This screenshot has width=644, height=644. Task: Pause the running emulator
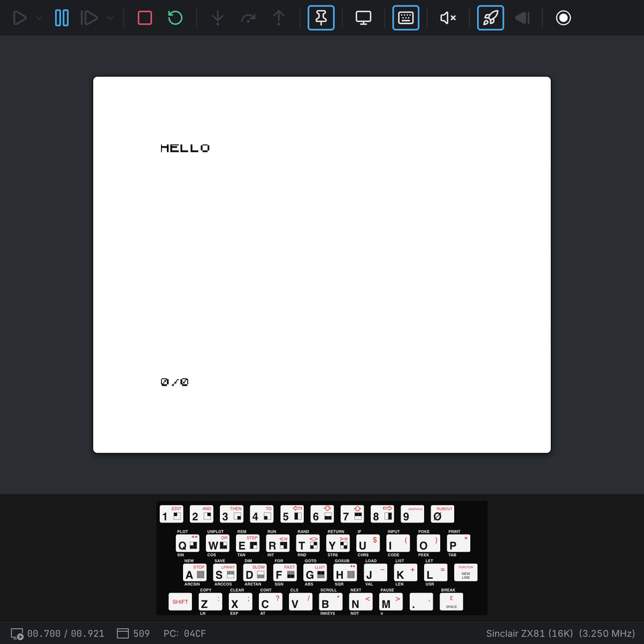(x=62, y=18)
